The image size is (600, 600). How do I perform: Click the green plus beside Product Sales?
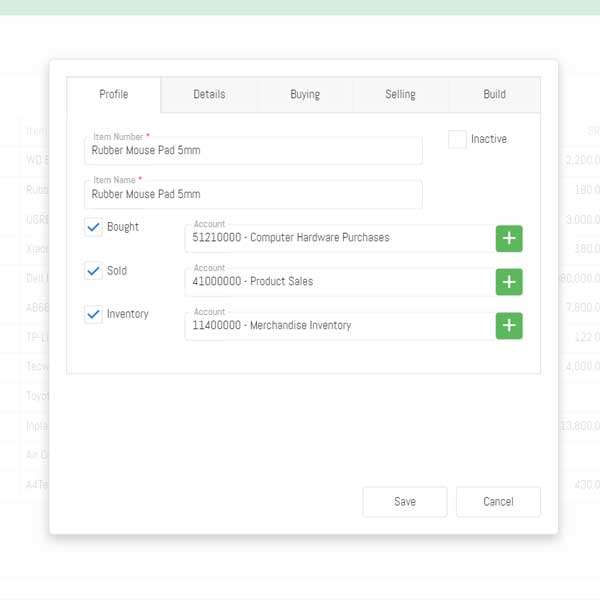[509, 282]
